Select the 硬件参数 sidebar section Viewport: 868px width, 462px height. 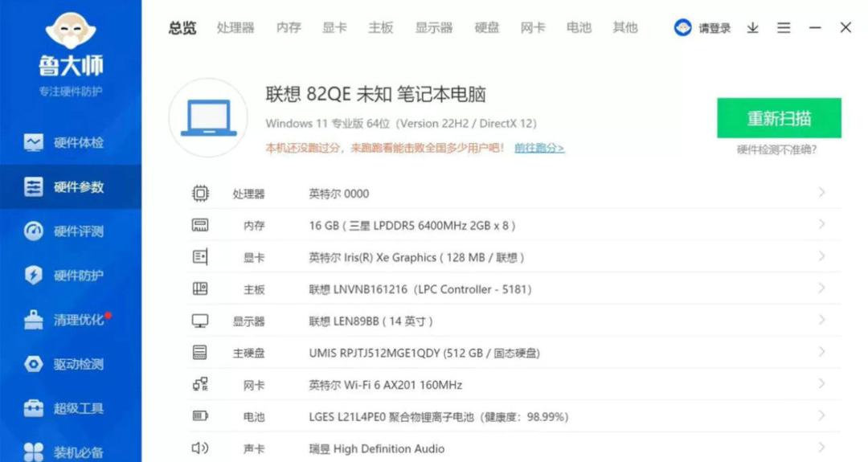pos(70,187)
